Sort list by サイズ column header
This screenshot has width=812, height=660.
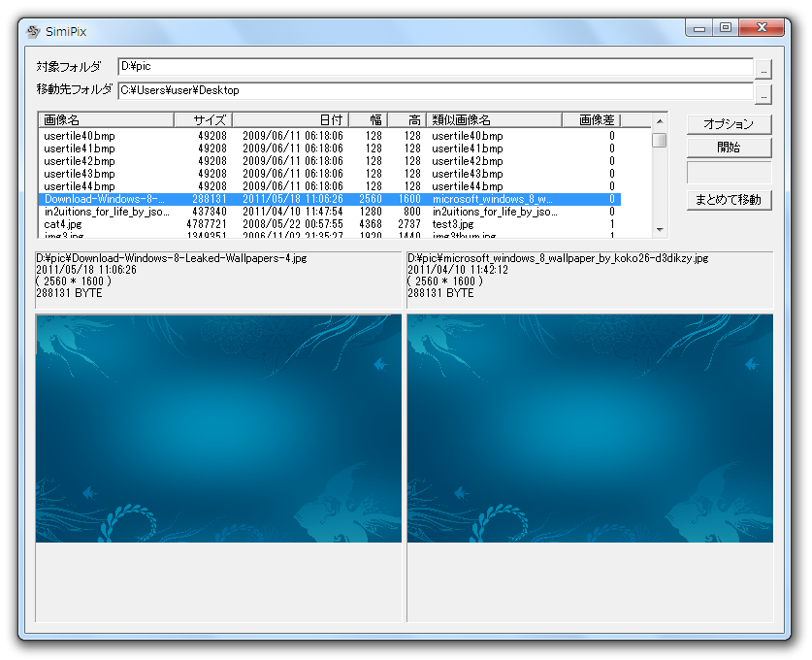tap(203, 120)
